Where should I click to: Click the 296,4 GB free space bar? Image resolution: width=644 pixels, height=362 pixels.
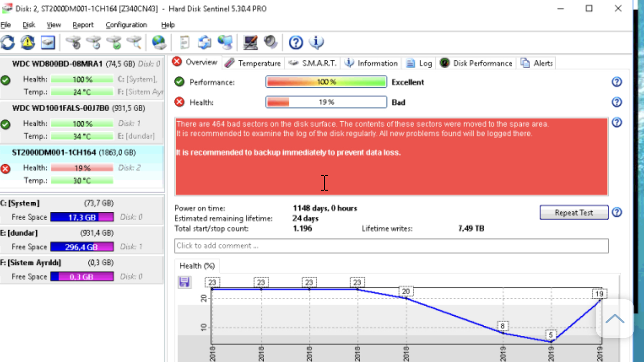82,247
